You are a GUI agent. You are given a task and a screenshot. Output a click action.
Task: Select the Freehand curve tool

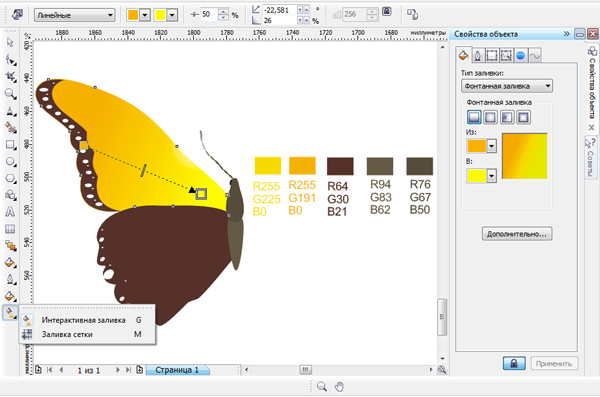10,111
